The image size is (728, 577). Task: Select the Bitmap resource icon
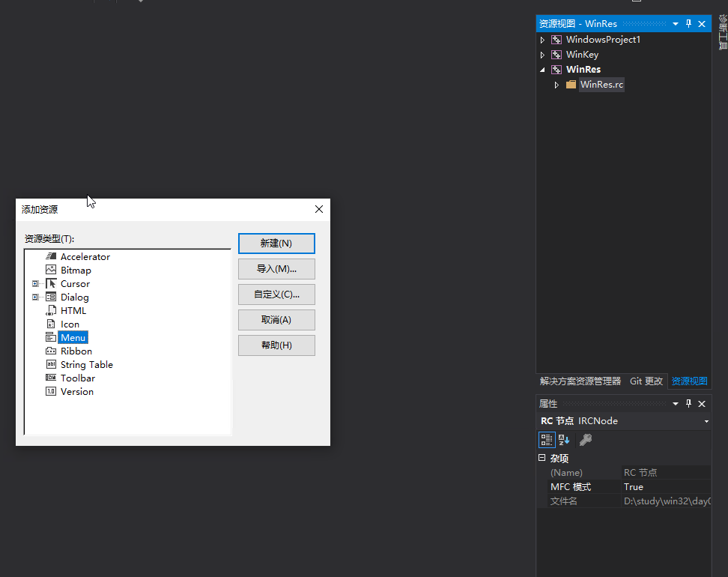(x=51, y=270)
